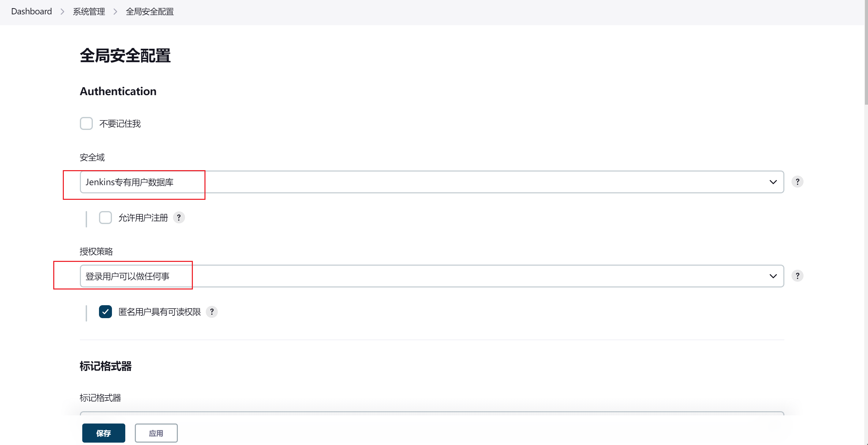Click the 保存 button
This screenshot has width=868, height=445.
click(x=104, y=433)
